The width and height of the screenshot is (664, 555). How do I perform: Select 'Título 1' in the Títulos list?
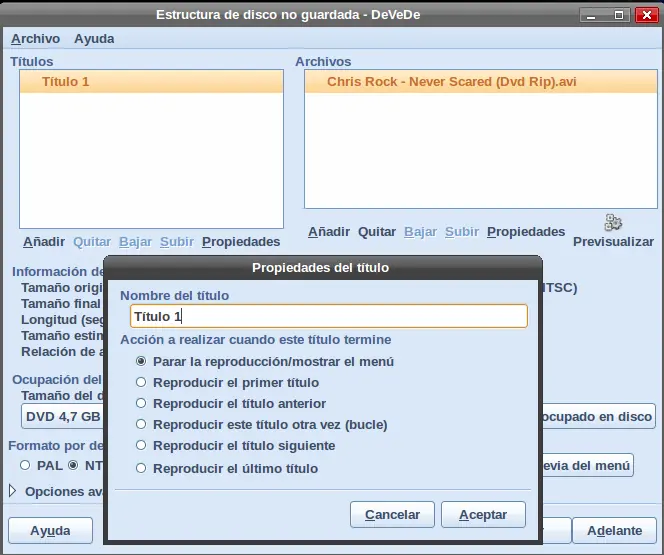(151, 81)
